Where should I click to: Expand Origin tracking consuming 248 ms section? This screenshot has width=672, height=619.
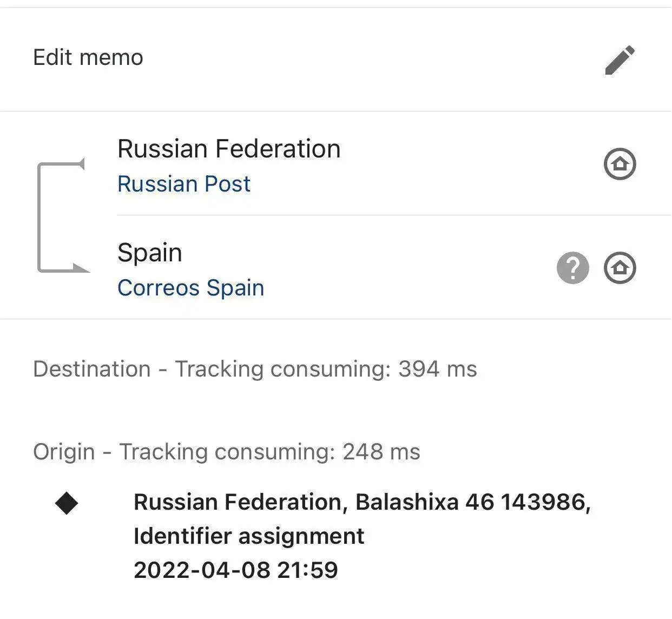226,452
